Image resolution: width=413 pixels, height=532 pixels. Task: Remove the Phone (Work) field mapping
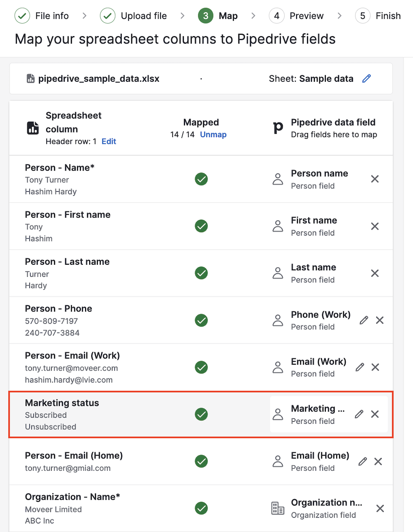click(380, 321)
